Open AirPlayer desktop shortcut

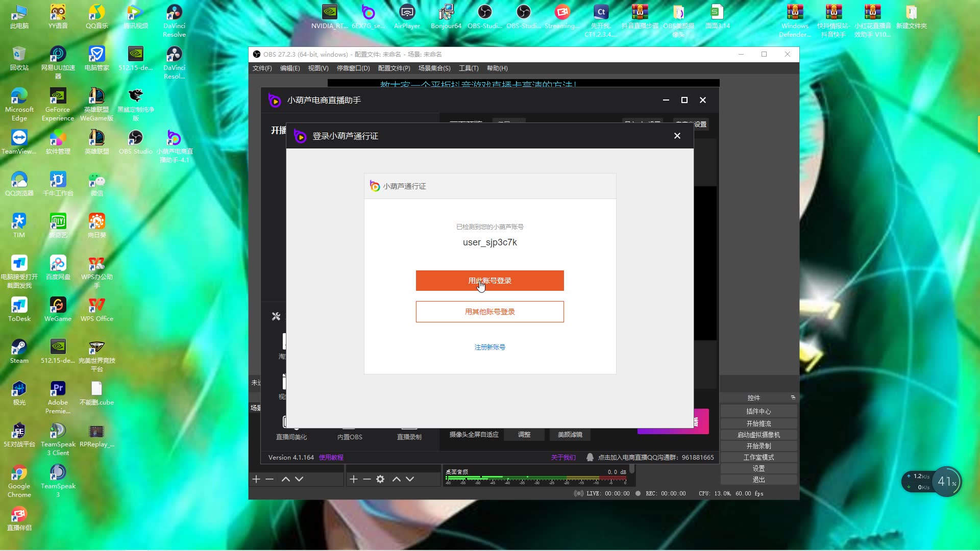[407, 16]
